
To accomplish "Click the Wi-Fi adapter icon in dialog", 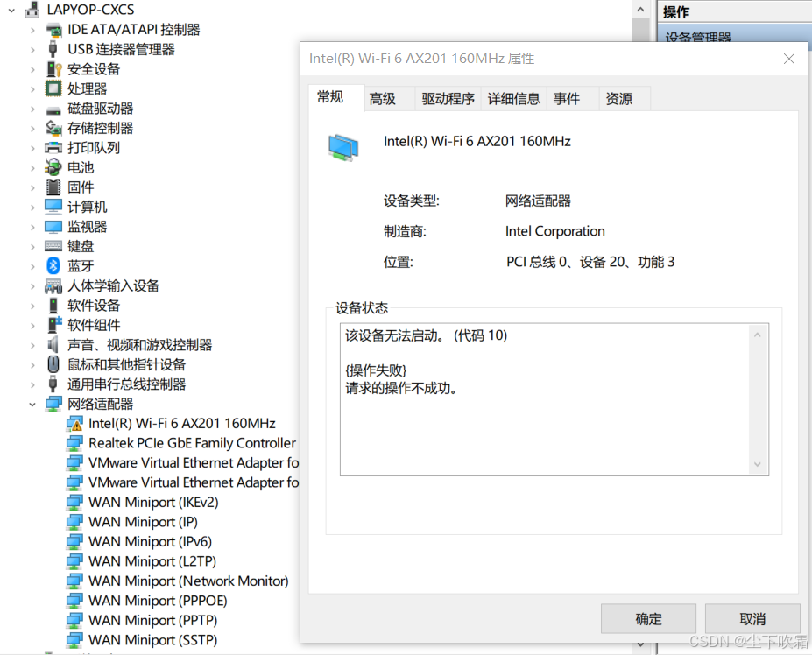I will [x=342, y=148].
